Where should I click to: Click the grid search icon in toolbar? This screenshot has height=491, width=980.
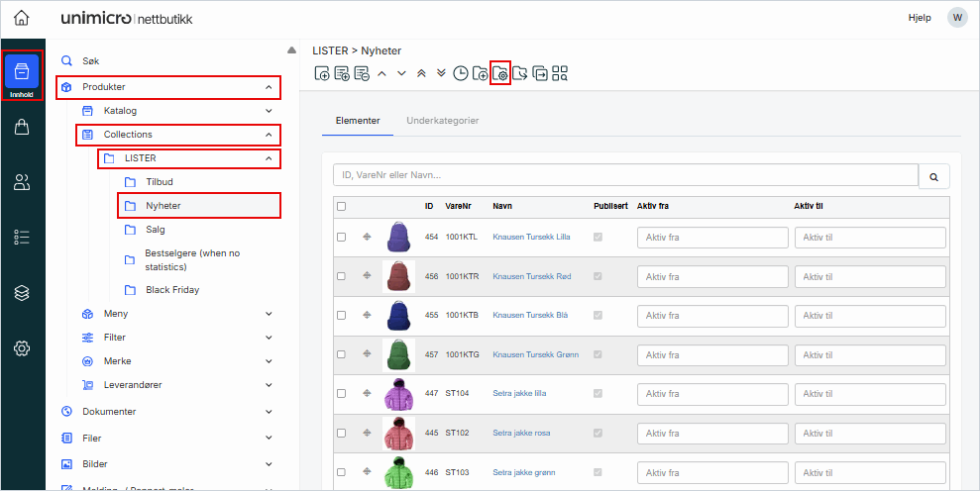[560, 73]
